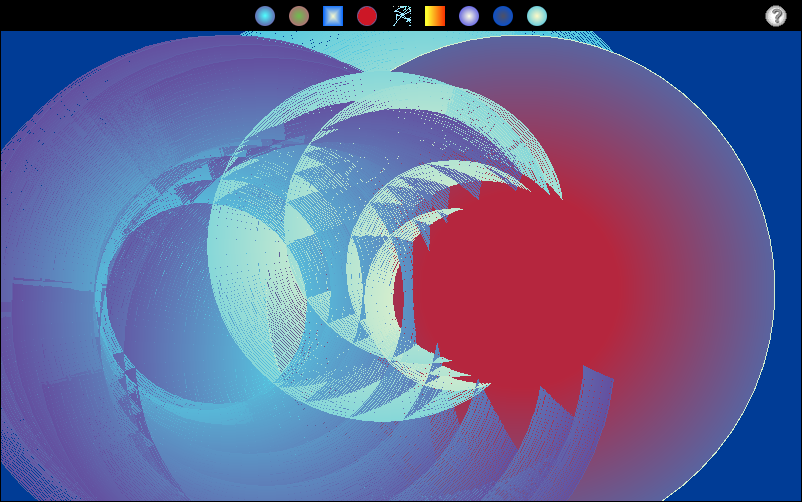The image size is (802, 502).
Task: Open help via question mark button
Action: pos(775,16)
